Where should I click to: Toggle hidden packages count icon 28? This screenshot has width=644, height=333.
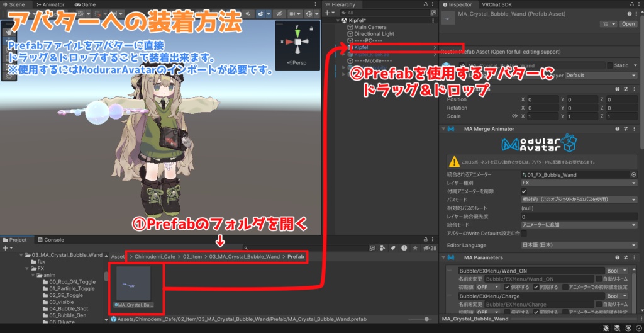pos(430,248)
